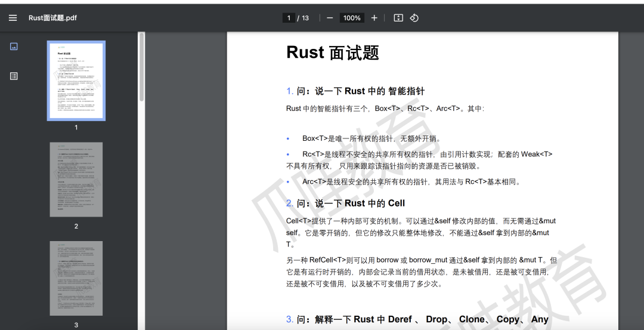Click the 100% zoom level field
Image resolution: width=644 pixels, height=330 pixels.
[x=352, y=18]
